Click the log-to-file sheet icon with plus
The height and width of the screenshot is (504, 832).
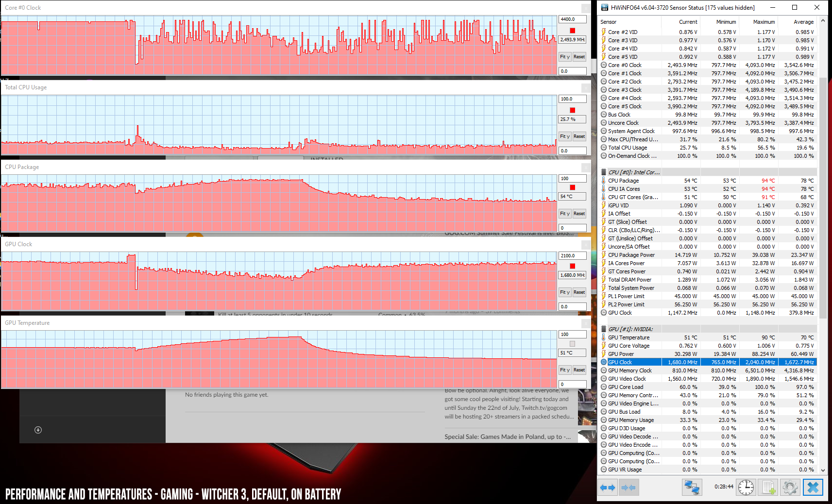[769, 487]
